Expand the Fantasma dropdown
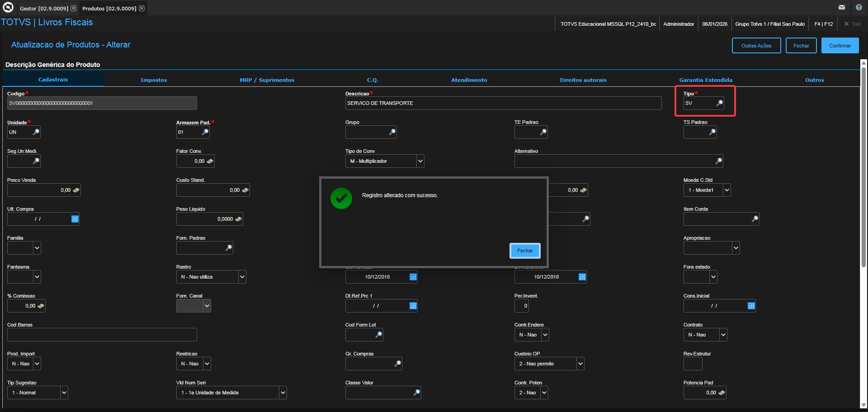The image size is (868, 412). coord(37,277)
